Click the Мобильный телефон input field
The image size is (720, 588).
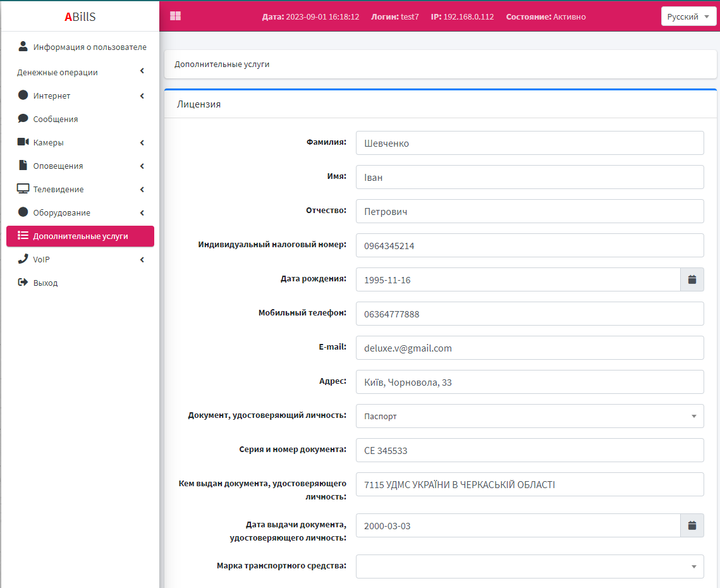click(x=530, y=314)
